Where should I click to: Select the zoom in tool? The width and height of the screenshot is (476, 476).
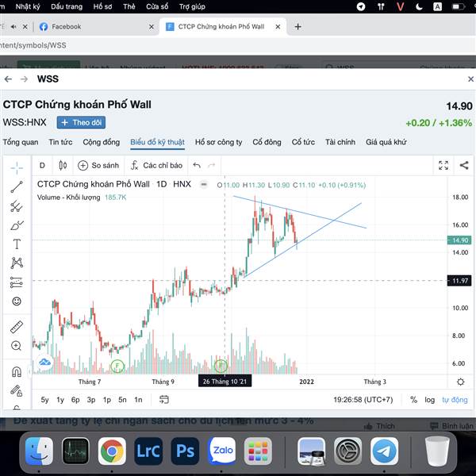coord(16,346)
